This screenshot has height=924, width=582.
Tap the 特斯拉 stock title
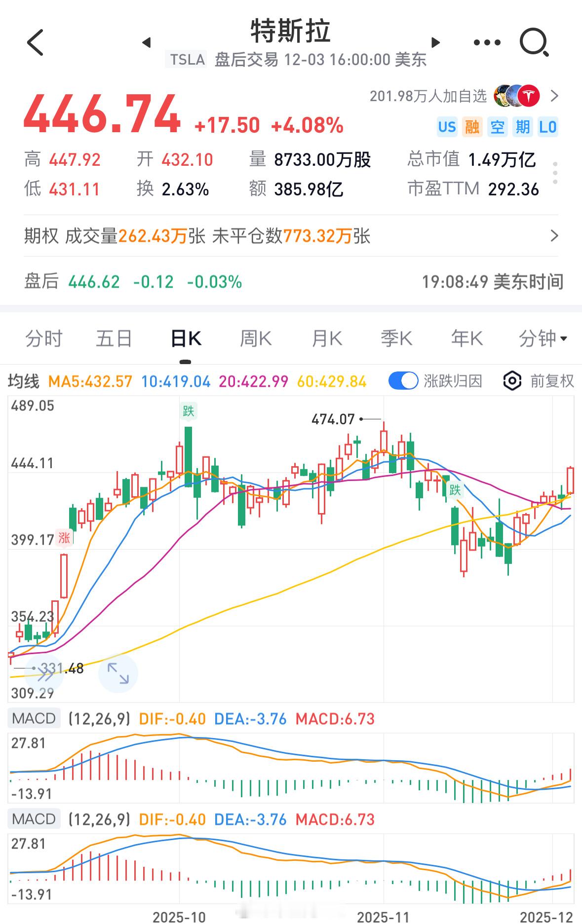(291, 31)
